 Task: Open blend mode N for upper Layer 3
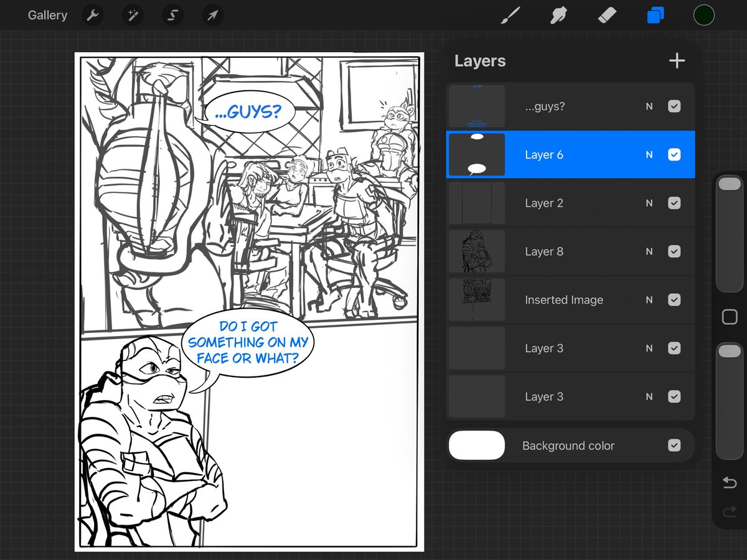tap(649, 348)
